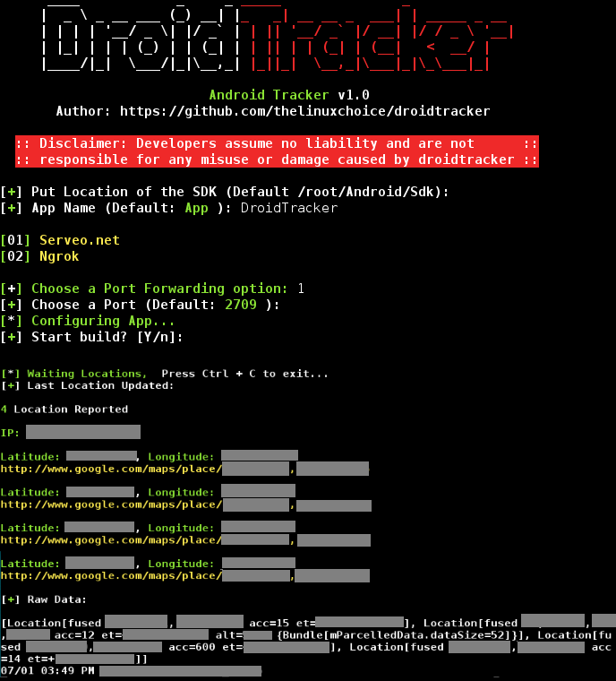Click the 4 Location Reported line
The height and width of the screenshot is (681, 616).
(x=64, y=409)
